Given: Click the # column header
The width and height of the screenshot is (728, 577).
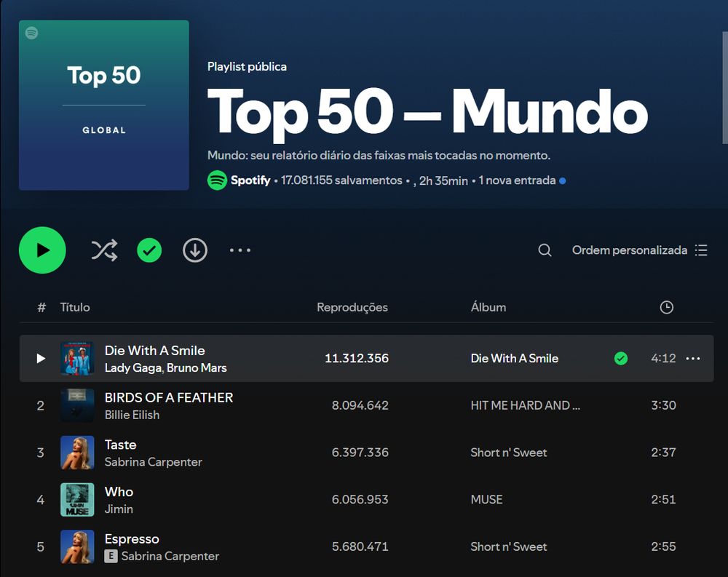Looking at the screenshot, I should pyautogui.click(x=41, y=307).
